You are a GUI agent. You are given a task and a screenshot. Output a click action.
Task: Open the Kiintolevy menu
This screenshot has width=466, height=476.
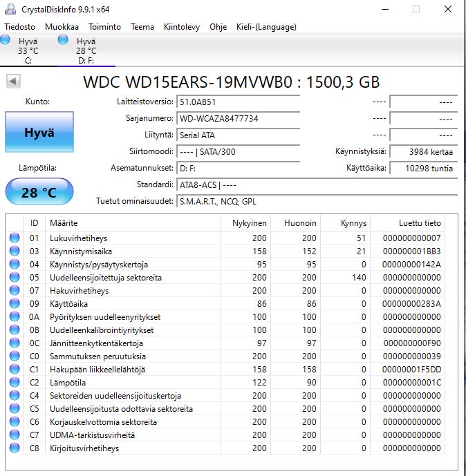pos(182,27)
